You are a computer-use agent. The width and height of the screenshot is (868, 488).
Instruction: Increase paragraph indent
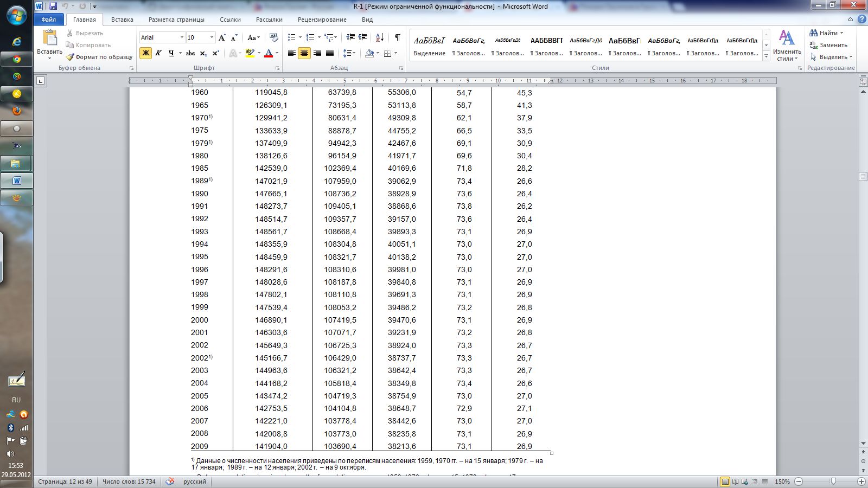point(363,37)
